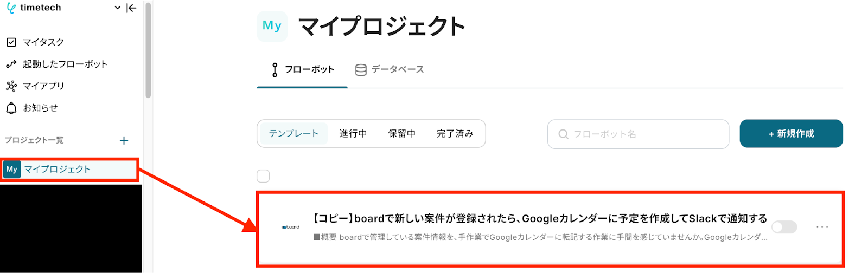Toggle the board flowbot on switch
Viewport: 868px width, 273px height.
784,227
